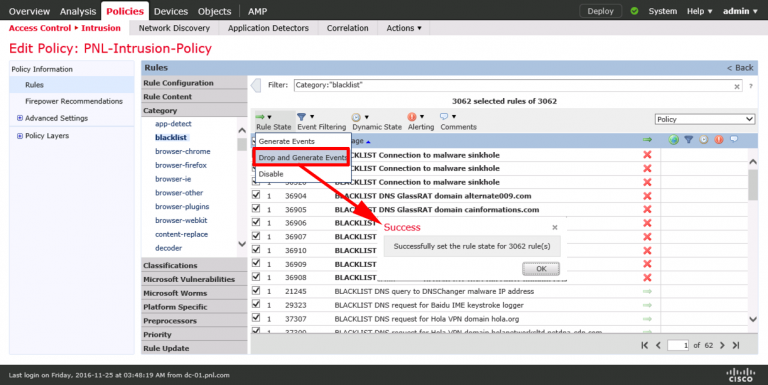The height and width of the screenshot is (385, 768).
Task: Click dynamic state column header clock icon
Action: pyautogui.click(x=703, y=140)
